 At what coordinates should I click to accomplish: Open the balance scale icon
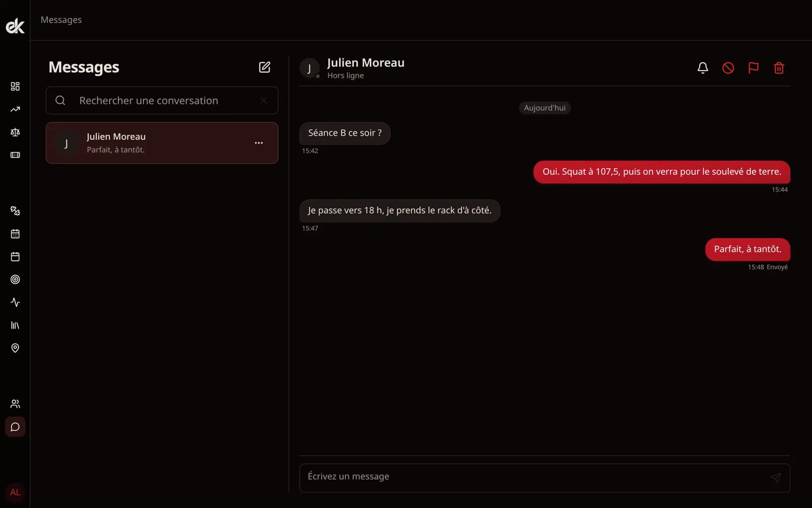pos(15,132)
